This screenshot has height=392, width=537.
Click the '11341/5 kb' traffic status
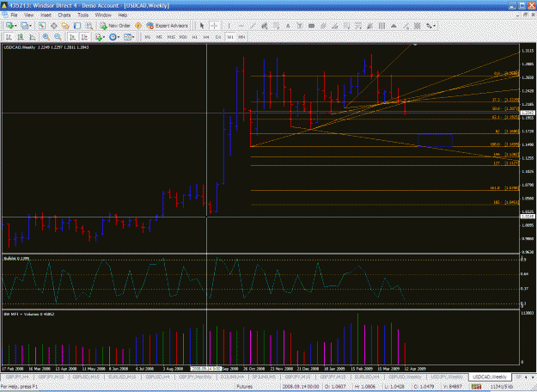(x=502, y=387)
